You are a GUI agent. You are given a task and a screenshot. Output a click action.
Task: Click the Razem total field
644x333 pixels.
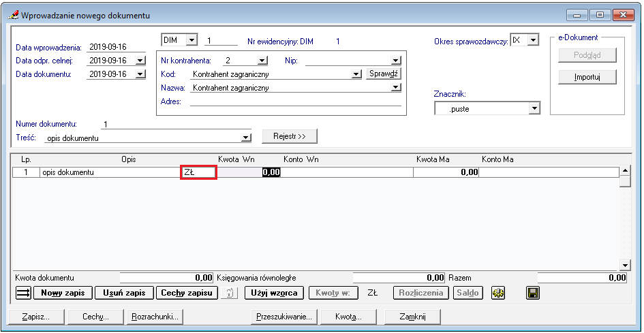point(583,278)
